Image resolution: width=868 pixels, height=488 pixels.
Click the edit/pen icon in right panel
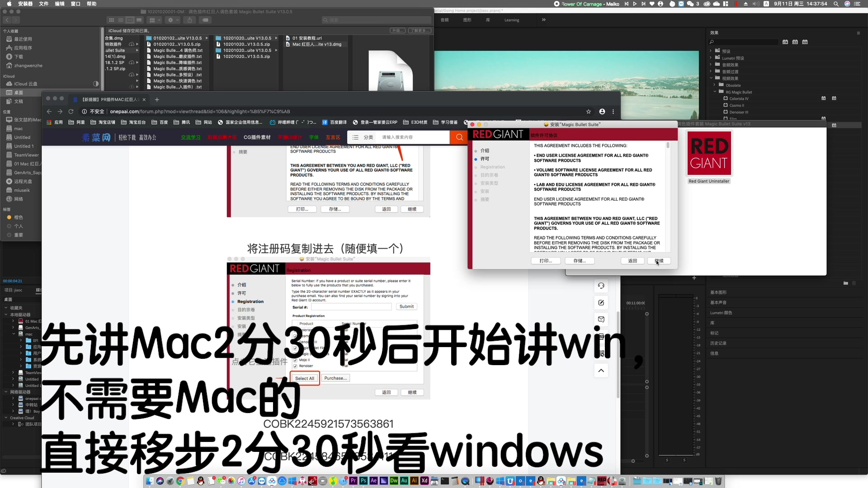tap(601, 302)
